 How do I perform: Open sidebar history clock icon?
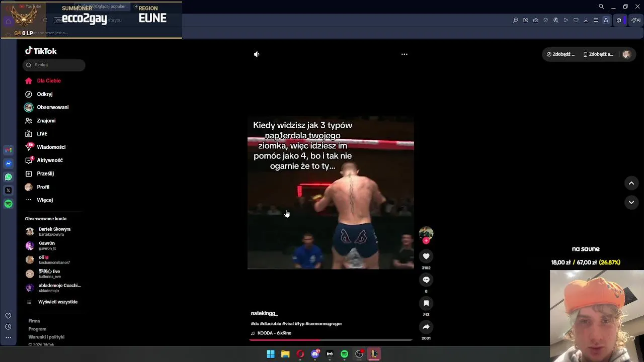click(x=8, y=327)
